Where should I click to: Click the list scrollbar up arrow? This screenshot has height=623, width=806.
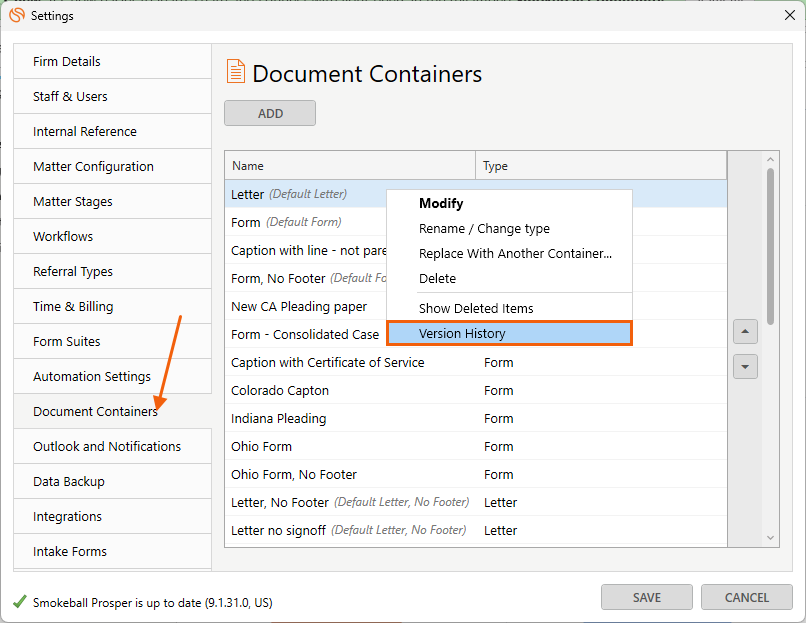tap(770, 160)
